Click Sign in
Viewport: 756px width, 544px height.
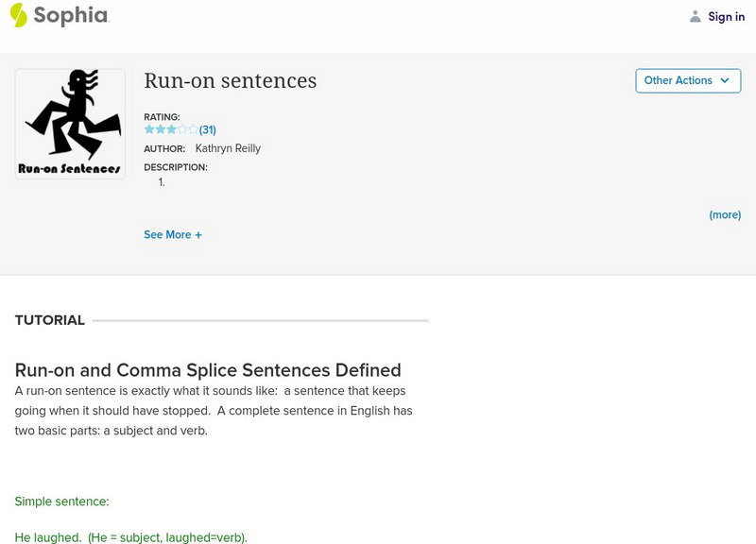pyautogui.click(x=726, y=16)
